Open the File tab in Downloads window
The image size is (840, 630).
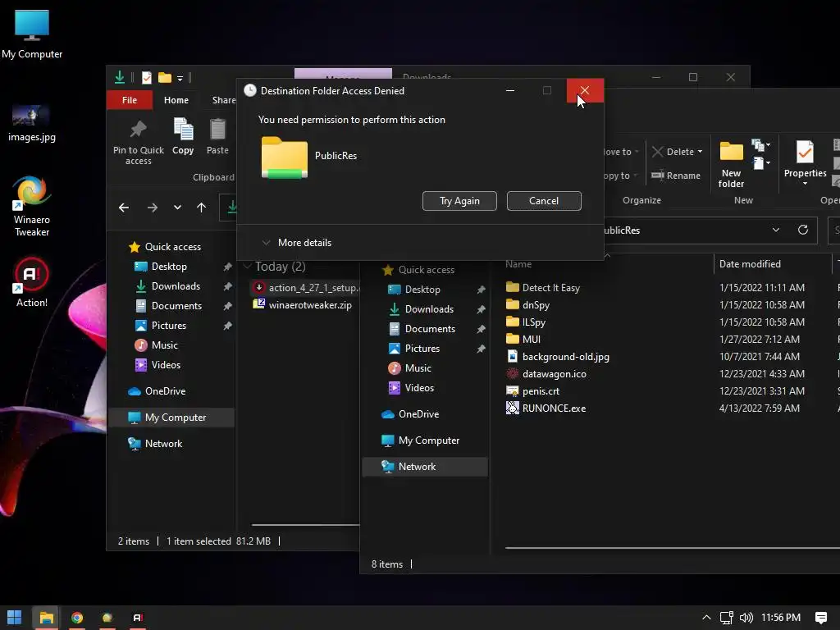pos(129,100)
